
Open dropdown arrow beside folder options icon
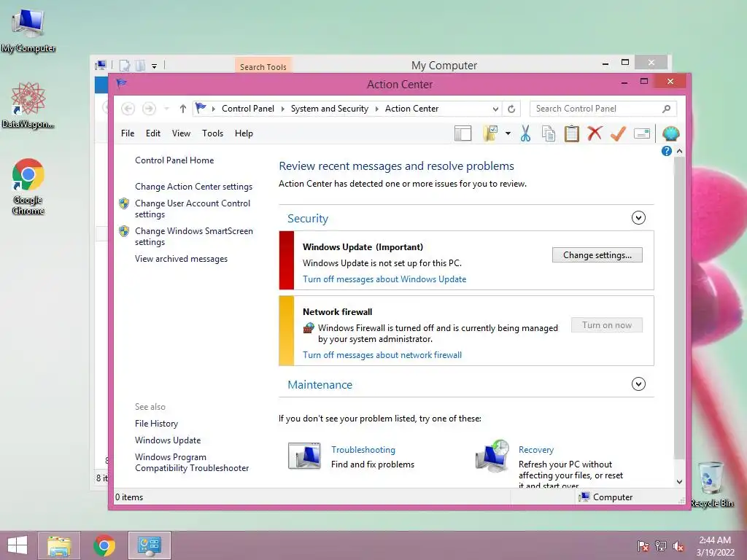[x=508, y=134]
